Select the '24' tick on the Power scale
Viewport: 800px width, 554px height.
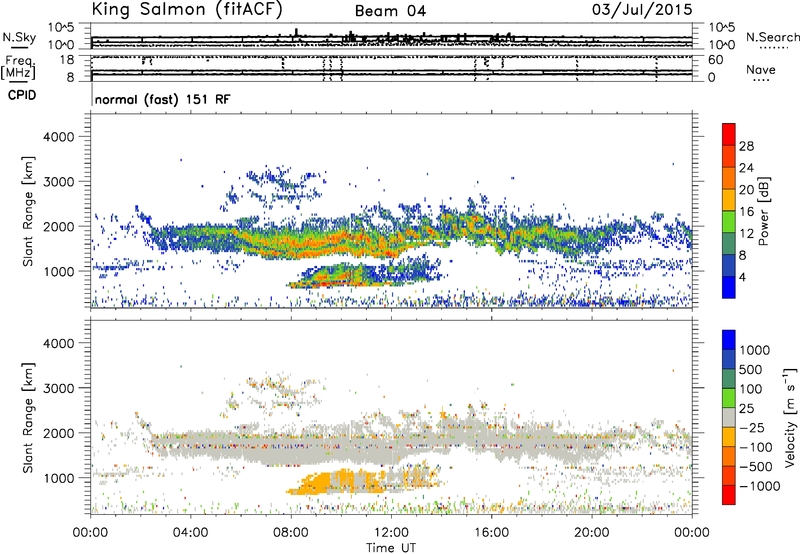pos(746,168)
